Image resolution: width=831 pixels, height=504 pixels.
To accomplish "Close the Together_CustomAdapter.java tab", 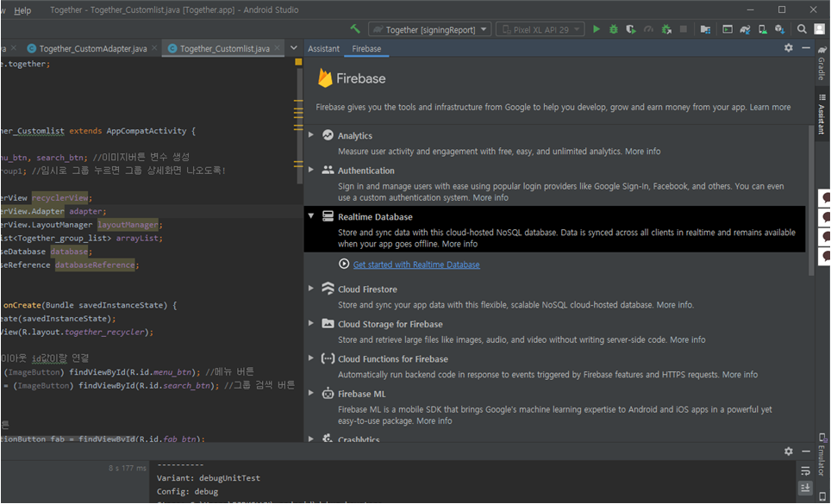I will coord(154,48).
